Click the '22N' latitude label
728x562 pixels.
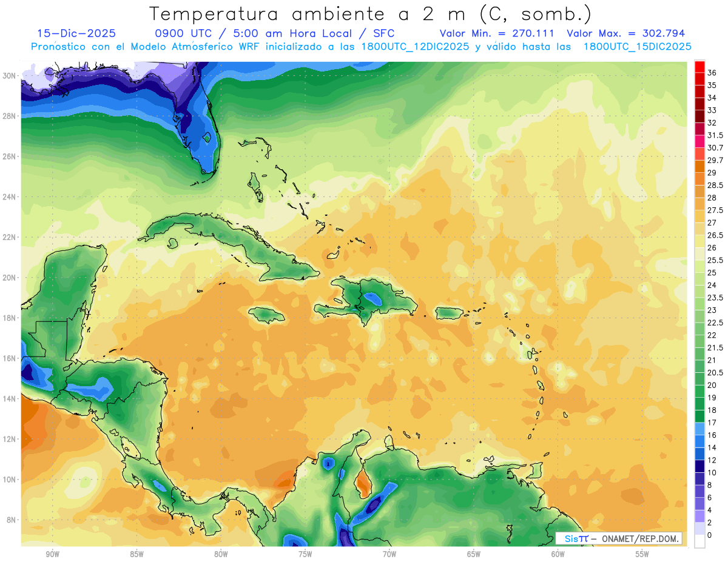[9, 237]
